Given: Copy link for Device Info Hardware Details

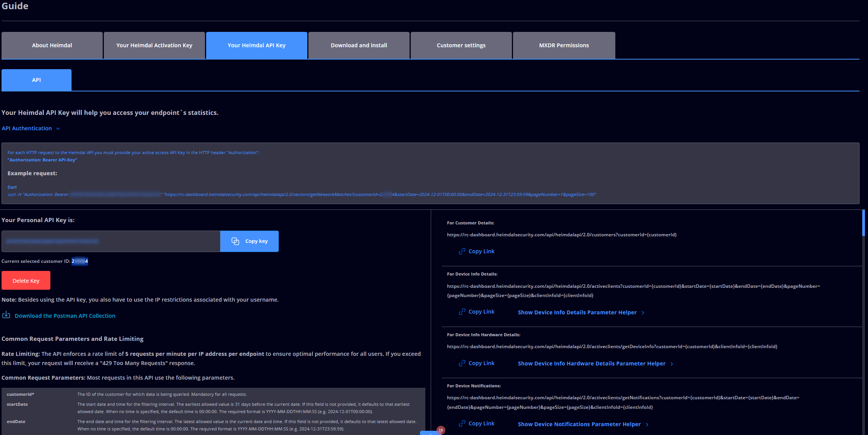Looking at the screenshot, I should (x=476, y=363).
